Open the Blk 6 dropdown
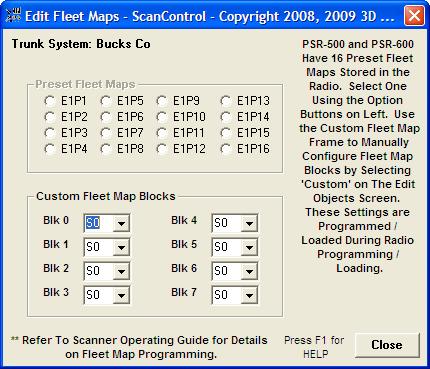Viewport: 430px width, 369px height. pos(249,271)
